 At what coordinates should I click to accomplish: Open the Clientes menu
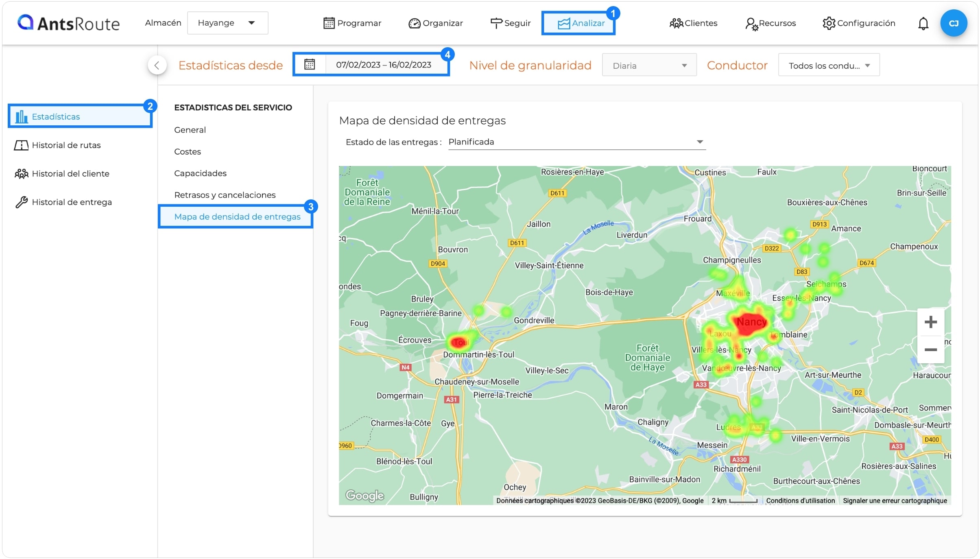(693, 23)
